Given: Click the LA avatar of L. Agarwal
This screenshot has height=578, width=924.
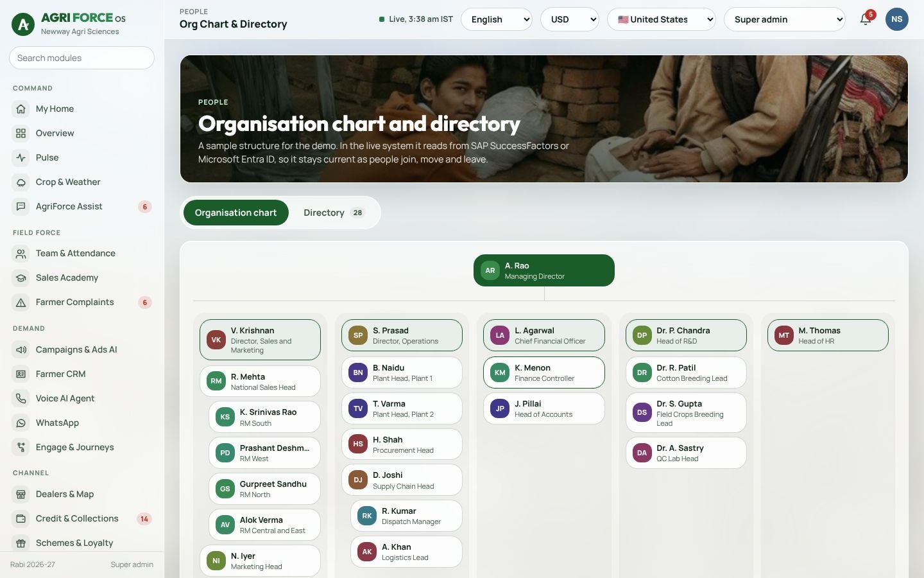Looking at the screenshot, I should 500,335.
